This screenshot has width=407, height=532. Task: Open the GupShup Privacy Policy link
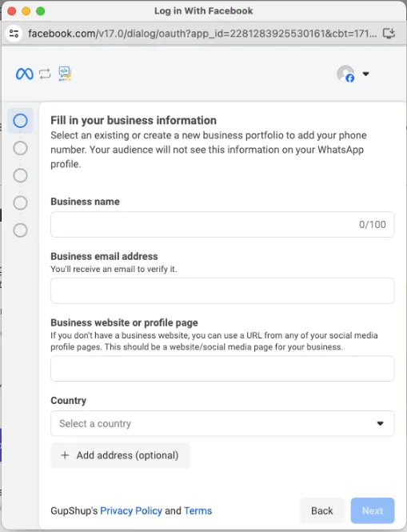[131, 510]
